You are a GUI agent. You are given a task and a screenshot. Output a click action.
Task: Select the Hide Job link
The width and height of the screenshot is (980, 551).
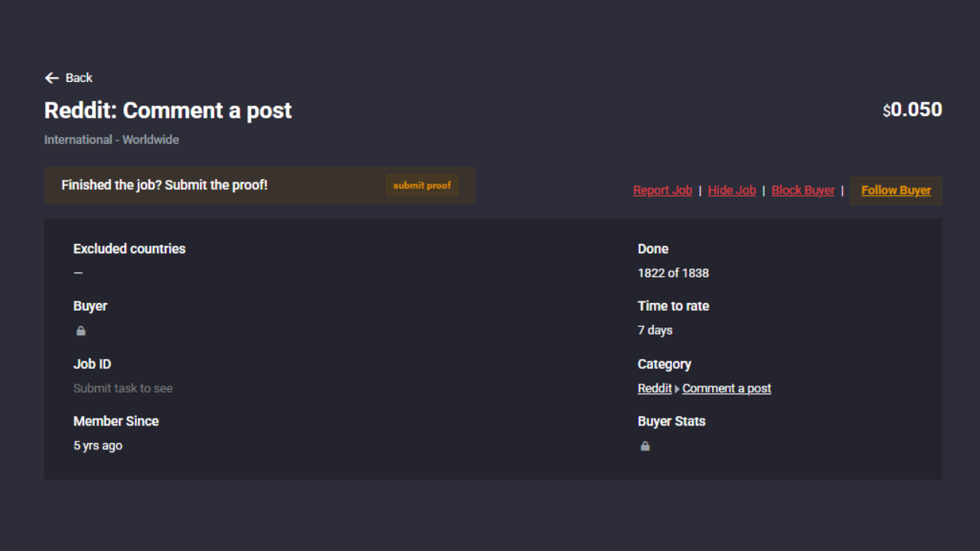tap(732, 191)
